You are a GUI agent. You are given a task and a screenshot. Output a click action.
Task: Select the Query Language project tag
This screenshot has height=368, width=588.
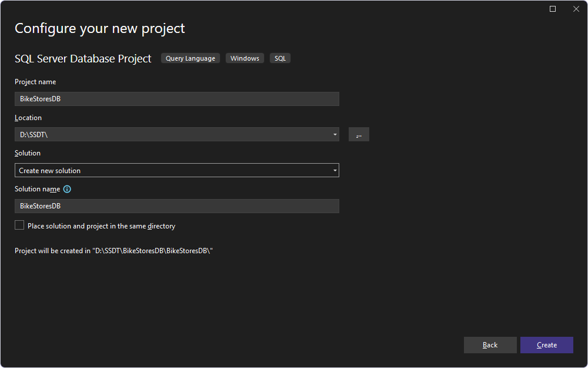190,58
